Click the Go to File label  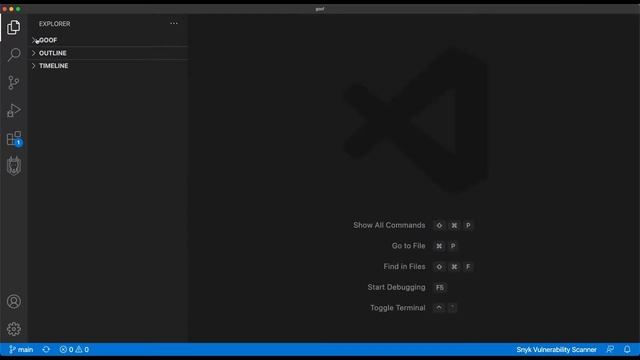(x=409, y=246)
